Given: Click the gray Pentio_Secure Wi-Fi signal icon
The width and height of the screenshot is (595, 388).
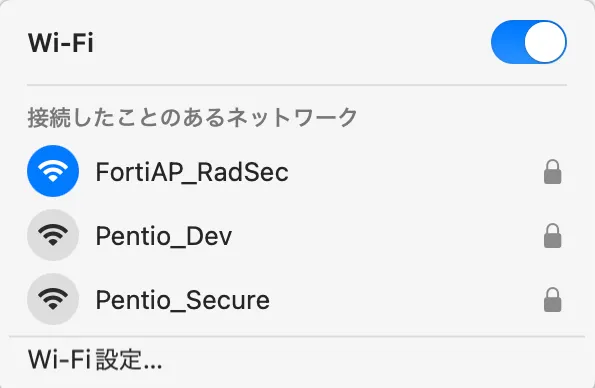Looking at the screenshot, I should point(53,299).
